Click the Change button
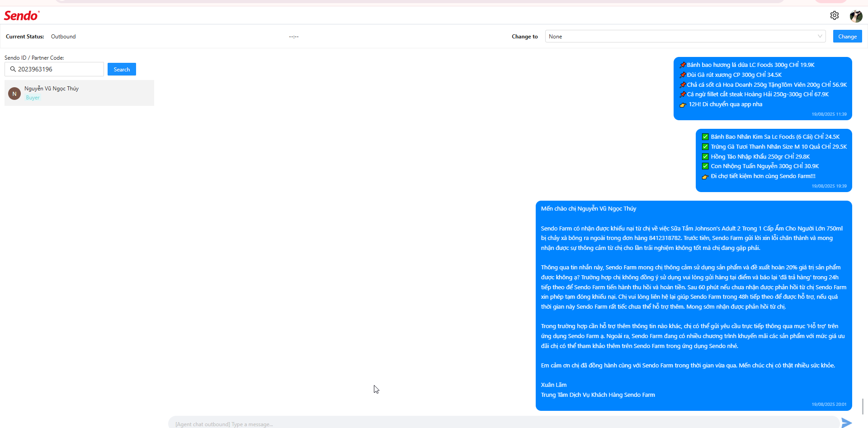Viewport: 868px width, 428px height. [x=847, y=36]
